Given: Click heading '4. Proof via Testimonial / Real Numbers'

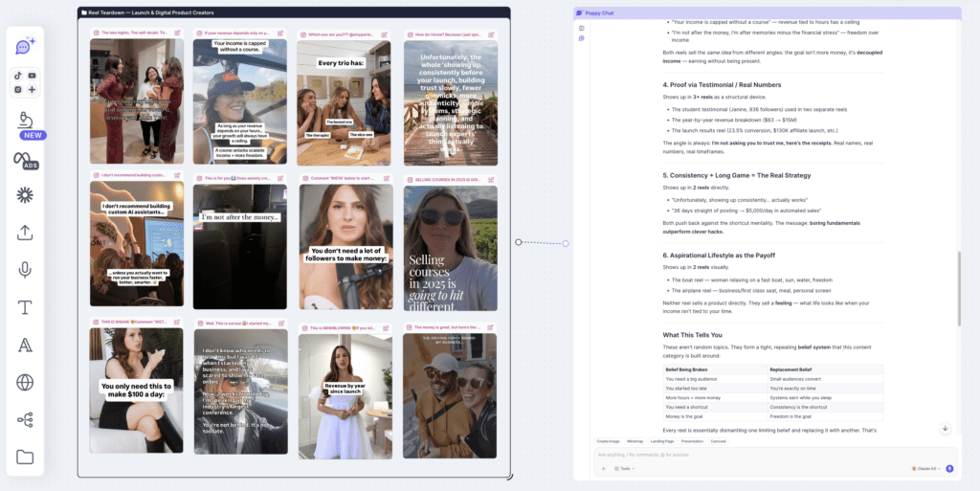Looking at the screenshot, I should point(722,84).
